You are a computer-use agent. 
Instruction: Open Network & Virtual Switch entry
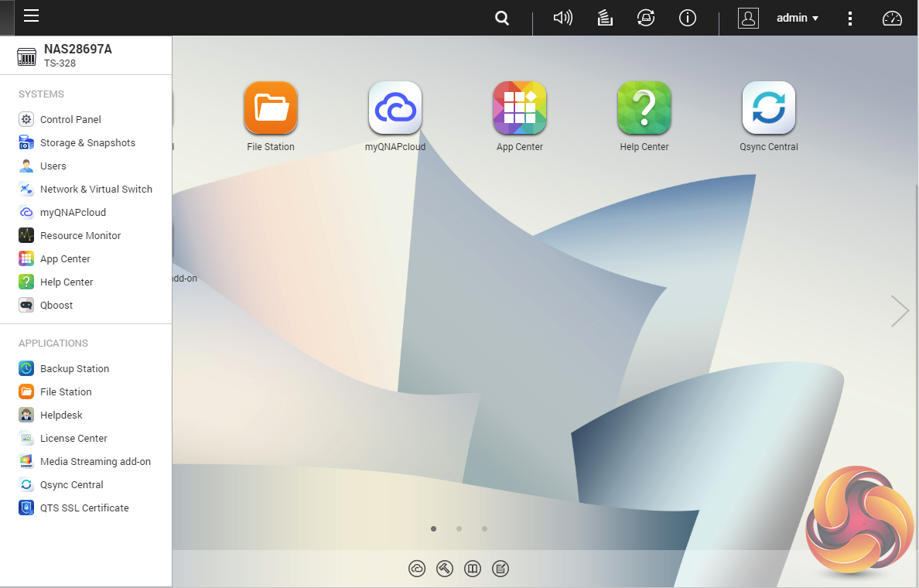pyautogui.click(x=86, y=190)
